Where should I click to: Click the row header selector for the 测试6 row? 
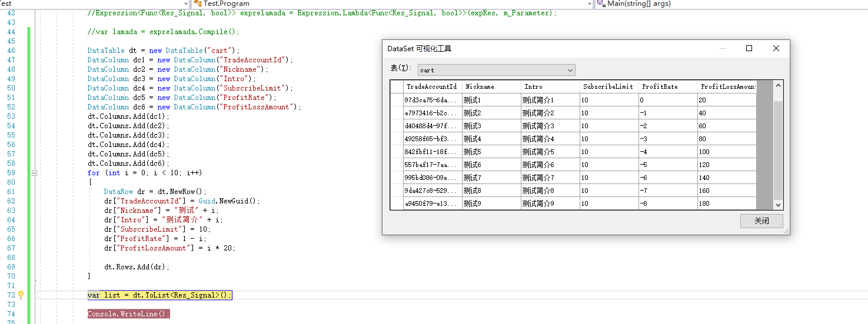[397, 165]
